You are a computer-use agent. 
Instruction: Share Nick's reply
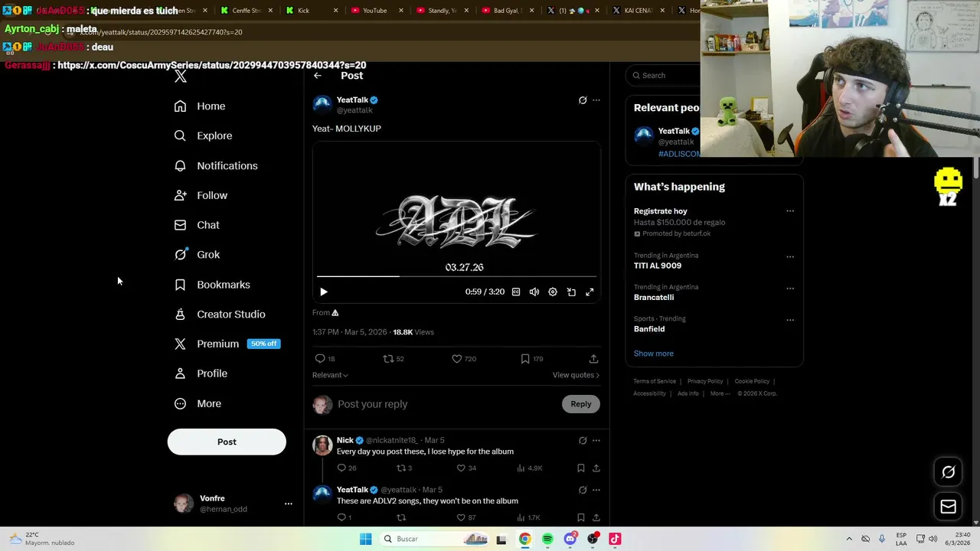click(596, 468)
